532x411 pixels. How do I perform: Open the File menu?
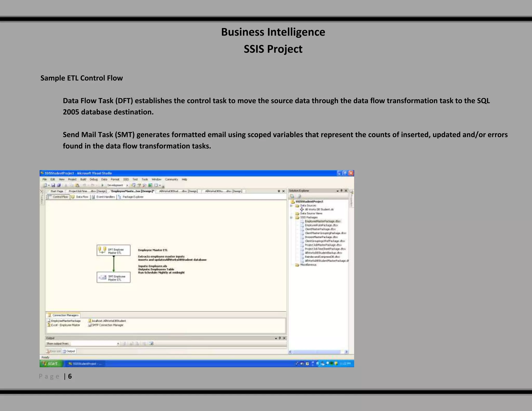point(45,179)
